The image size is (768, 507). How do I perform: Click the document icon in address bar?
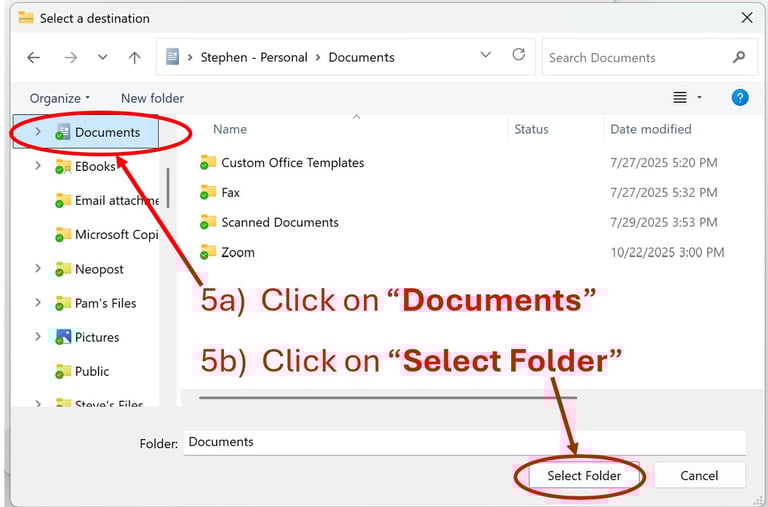pyautogui.click(x=172, y=57)
